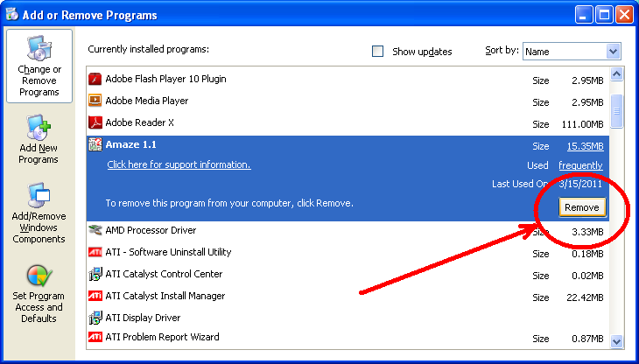Select ATI - Software Uninstall Utility entry
Image resolution: width=639 pixels, height=364 pixels.
pos(348,253)
